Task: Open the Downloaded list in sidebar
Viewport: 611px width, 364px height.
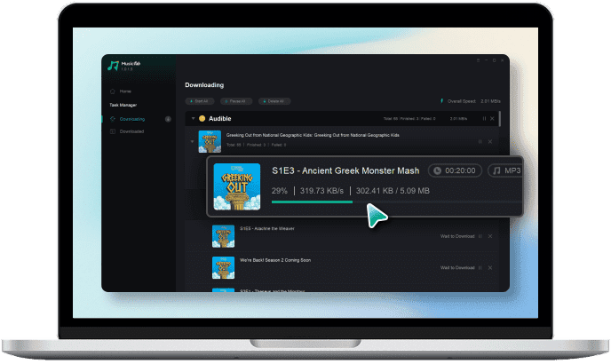Action: click(x=127, y=131)
